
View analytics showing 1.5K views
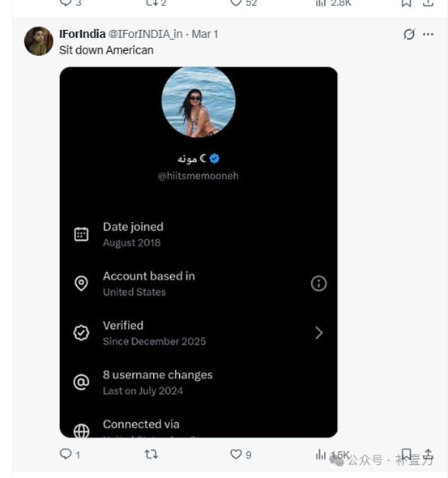tap(332, 455)
